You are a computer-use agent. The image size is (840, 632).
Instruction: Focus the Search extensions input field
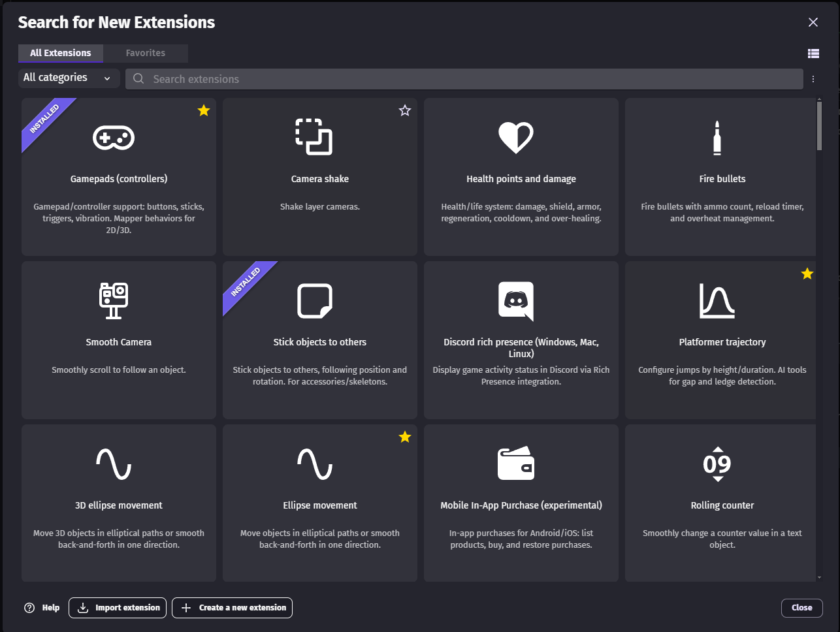[x=464, y=79]
